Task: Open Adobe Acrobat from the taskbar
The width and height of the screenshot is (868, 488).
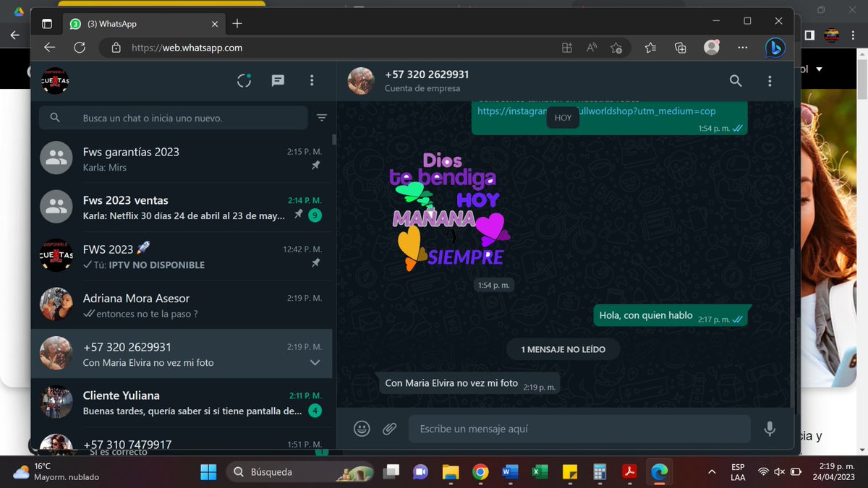Action: (629, 472)
